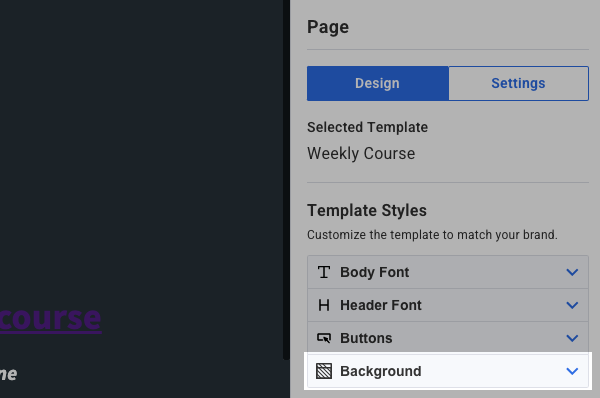Click the Body Font text icon
The image size is (600, 398).
324,272
